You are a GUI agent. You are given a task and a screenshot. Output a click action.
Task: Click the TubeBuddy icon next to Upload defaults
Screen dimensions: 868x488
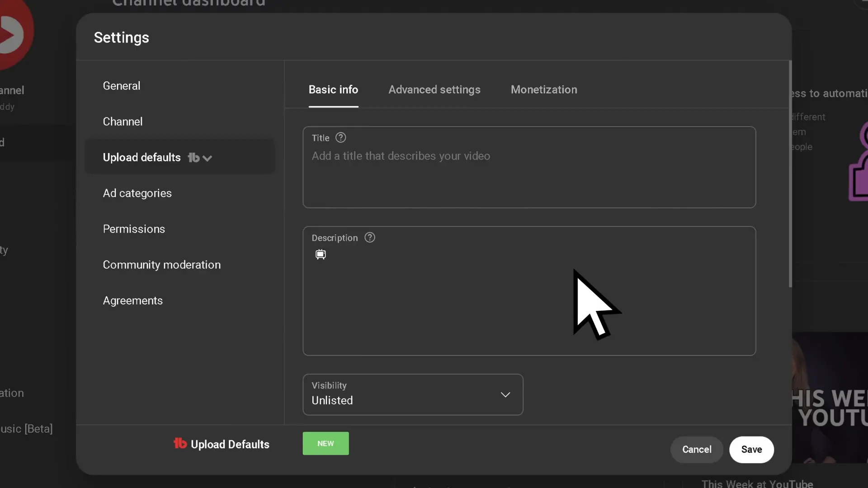(193, 158)
